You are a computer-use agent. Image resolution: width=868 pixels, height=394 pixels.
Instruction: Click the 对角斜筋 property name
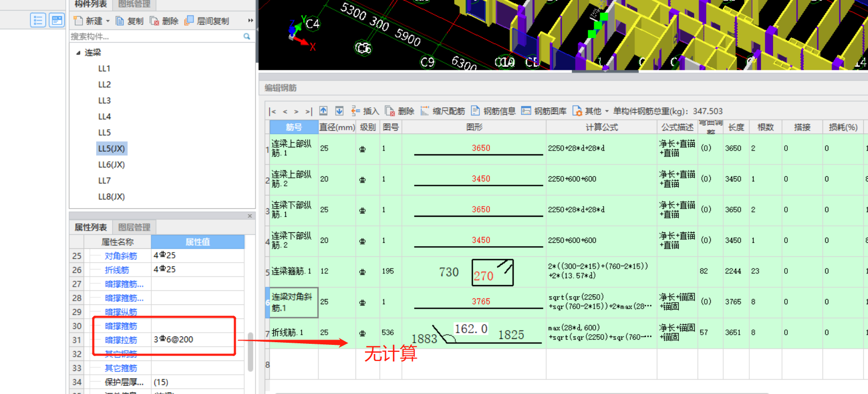coord(121,256)
